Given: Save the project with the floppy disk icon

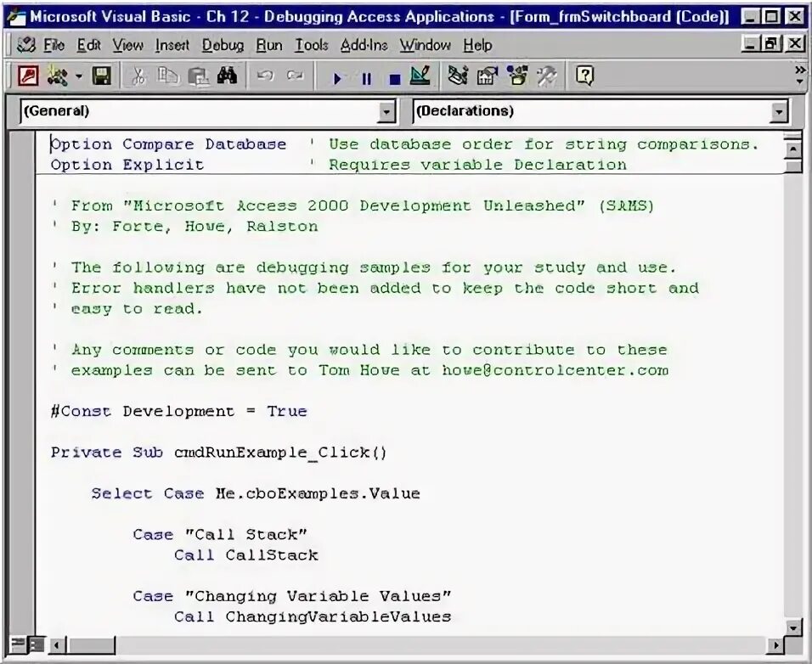Looking at the screenshot, I should click(x=102, y=76).
